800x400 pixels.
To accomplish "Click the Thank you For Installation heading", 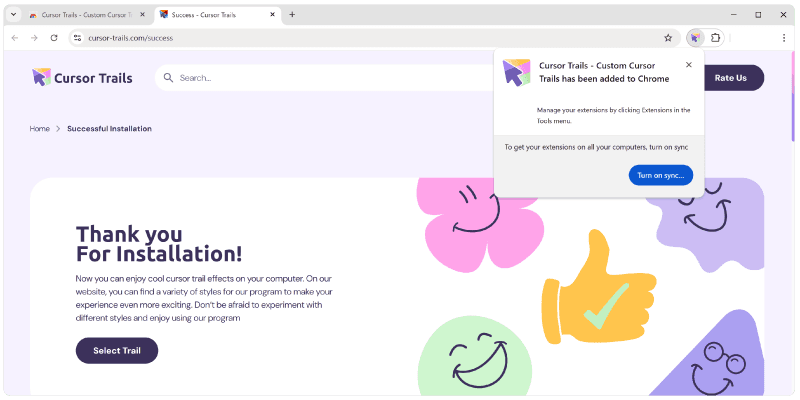I will (159, 244).
